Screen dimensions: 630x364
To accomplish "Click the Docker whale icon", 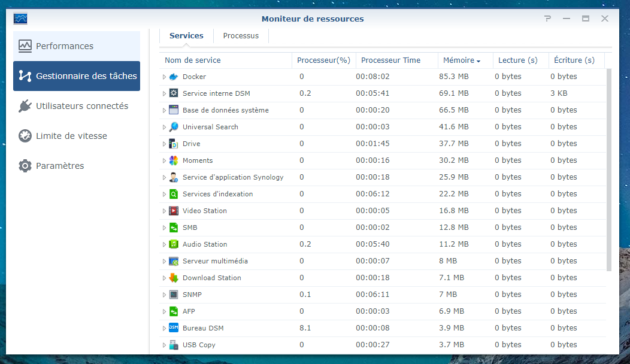I will 174,77.
